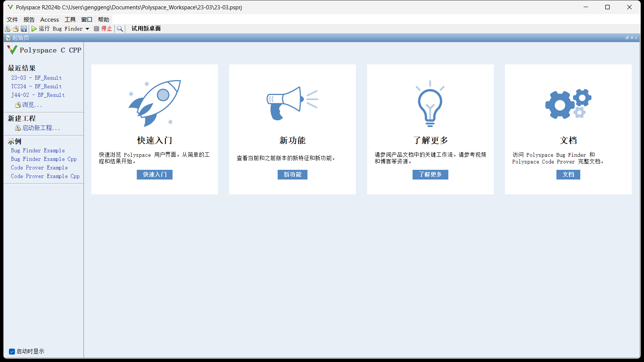Image resolution: width=644 pixels, height=362 pixels.
Task: Run Bug Finder with the green play button
Action: coord(34,29)
